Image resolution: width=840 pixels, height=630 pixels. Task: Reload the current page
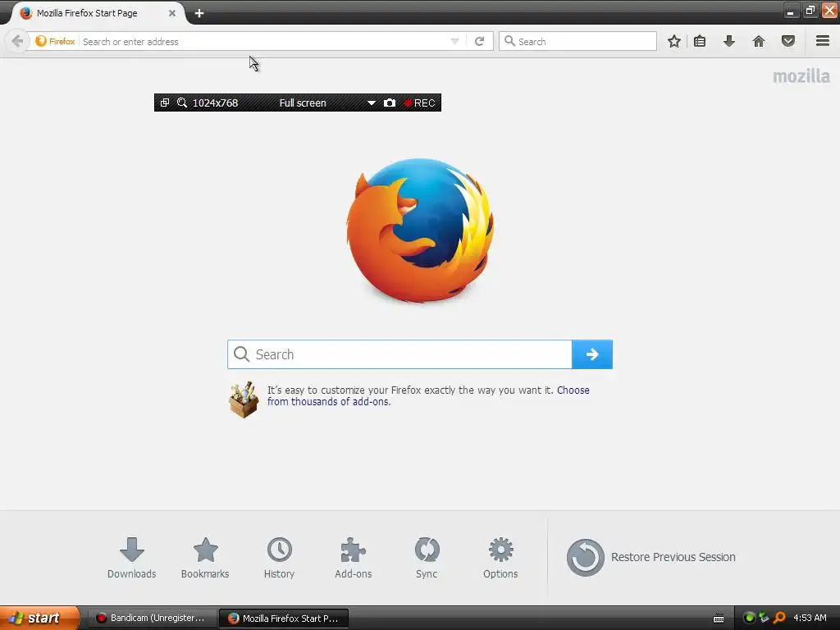(479, 41)
